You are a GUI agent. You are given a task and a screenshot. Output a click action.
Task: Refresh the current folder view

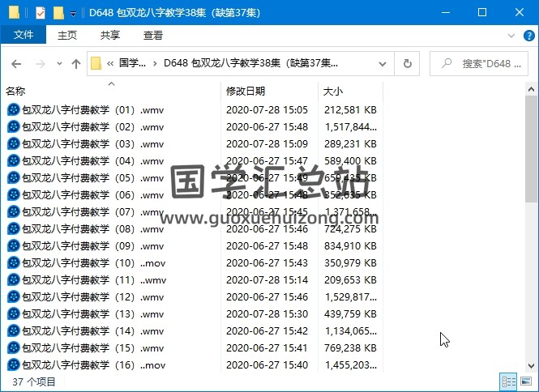[408, 63]
